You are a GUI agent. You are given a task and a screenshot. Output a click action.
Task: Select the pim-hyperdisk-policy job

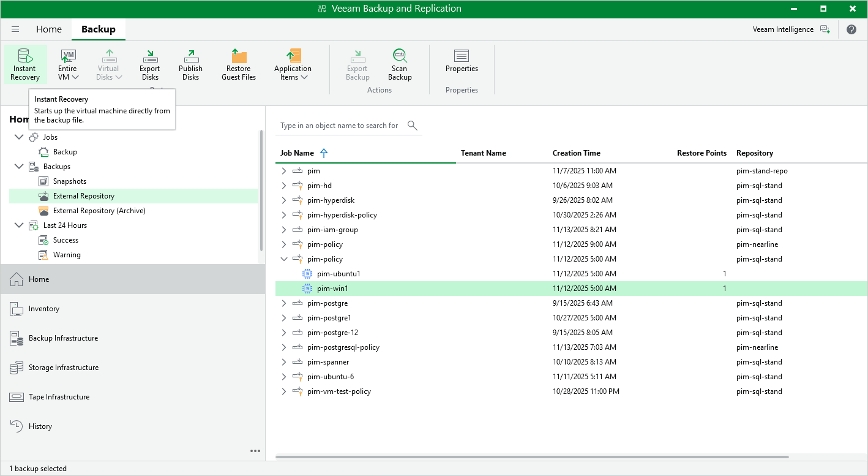point(571,215)
